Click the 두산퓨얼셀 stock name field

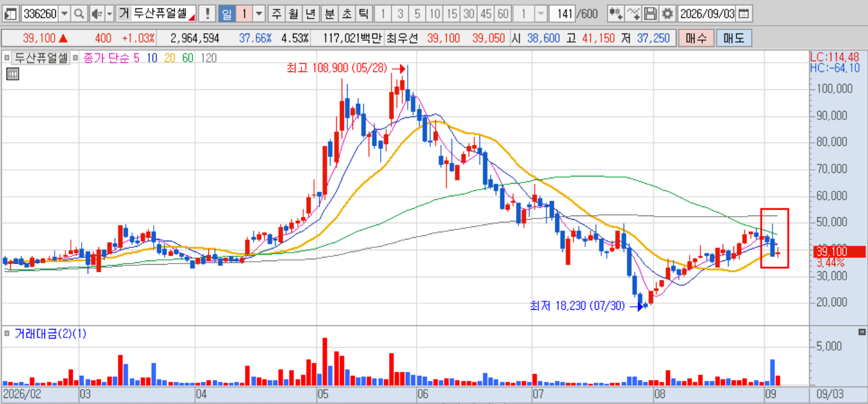(x=164, y=14)
